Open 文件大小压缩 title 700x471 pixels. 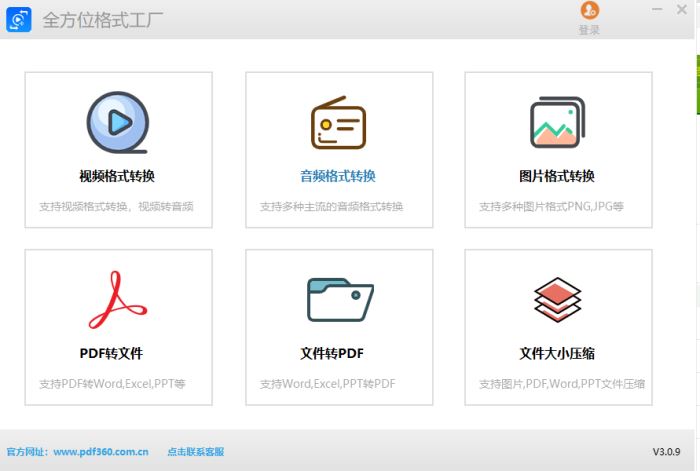[557, 353]
